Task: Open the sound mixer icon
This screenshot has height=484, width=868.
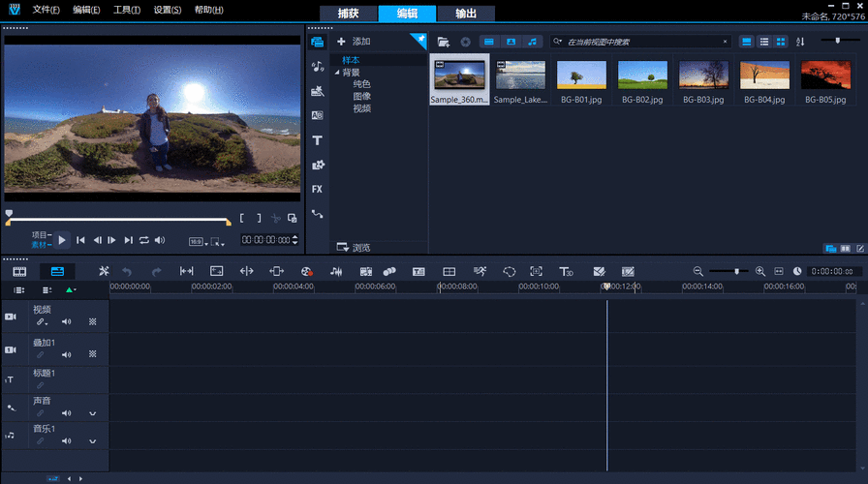Action: [336, 272]
